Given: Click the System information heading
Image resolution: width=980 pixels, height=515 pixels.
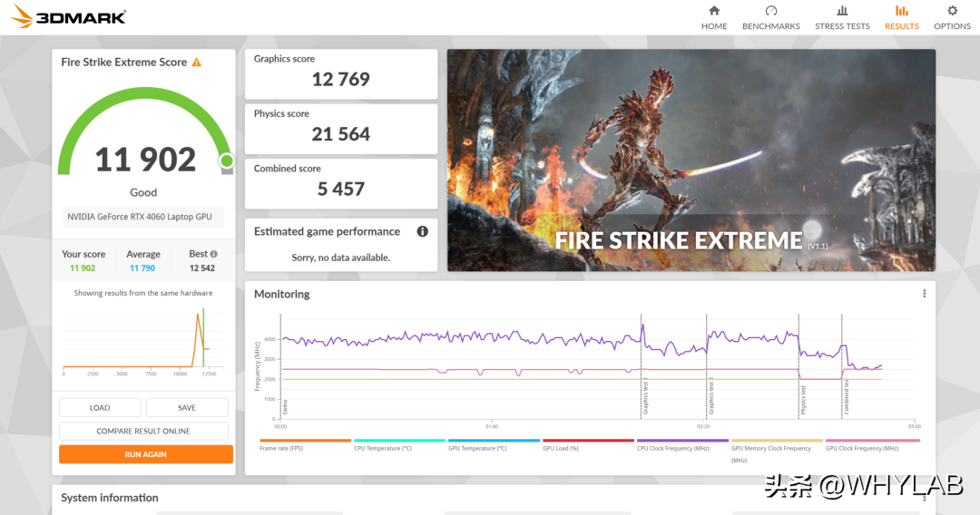Looking at the screenshot, I should 110,498.
